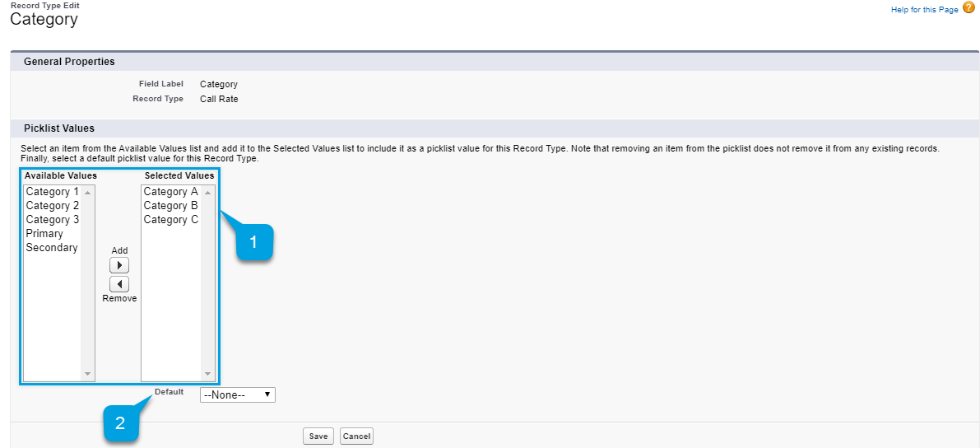
Task: Choose Category 3 from Available Values
Action: [53, 220]
